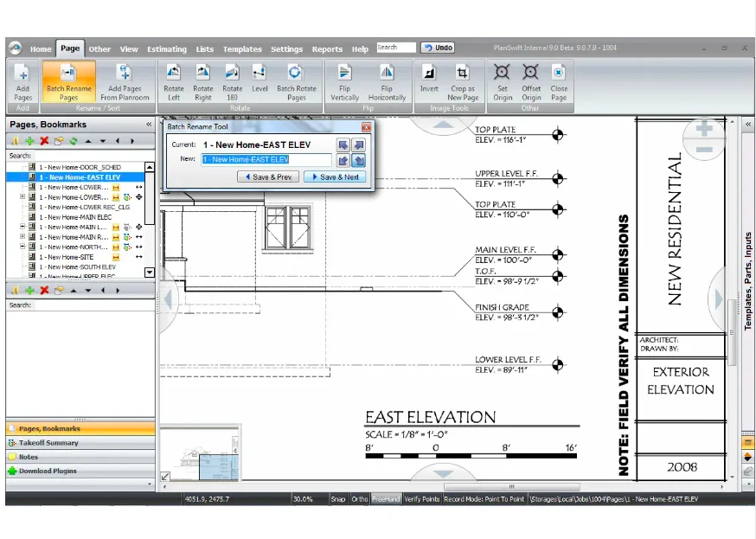Toggle Ortho mode in the status bar
Viewport: 756px width, 539px height.
(x=360, y=499)
